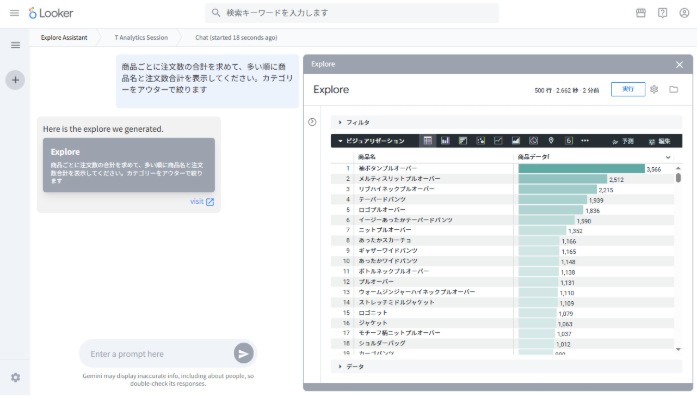The height and width of the screenshot is (396, 697).
Task: Select the Line chart visualization icon
Action: [498, 141]
